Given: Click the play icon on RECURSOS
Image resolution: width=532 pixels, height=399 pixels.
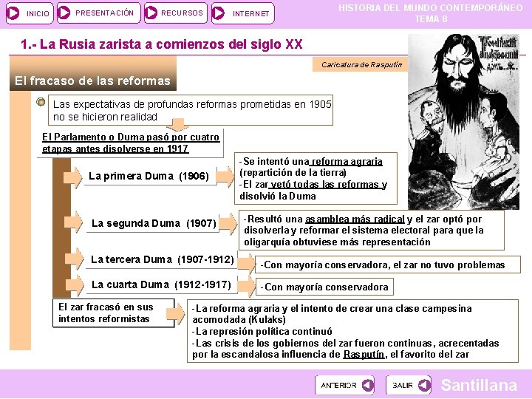Looking at the screenshot, I should [151, 13].
